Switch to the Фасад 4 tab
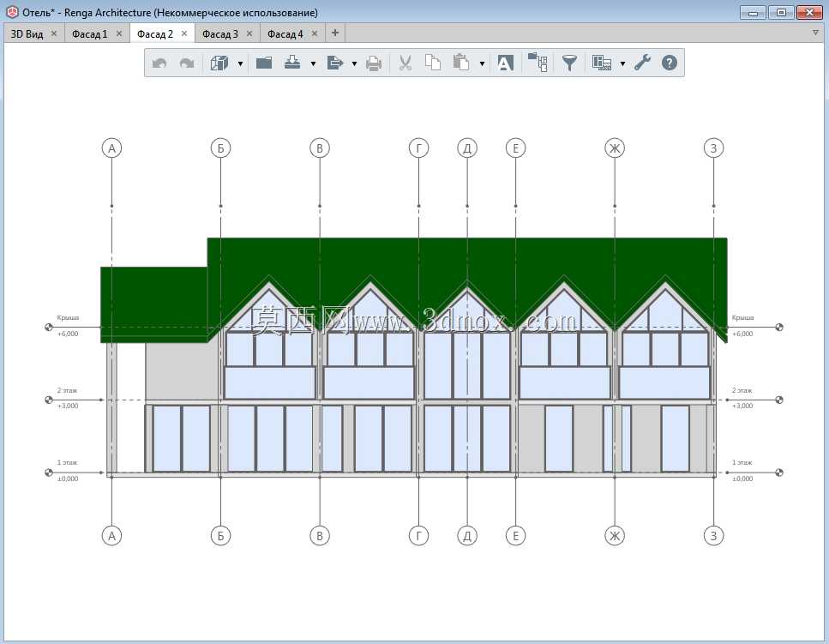 [x=285, y=33]
